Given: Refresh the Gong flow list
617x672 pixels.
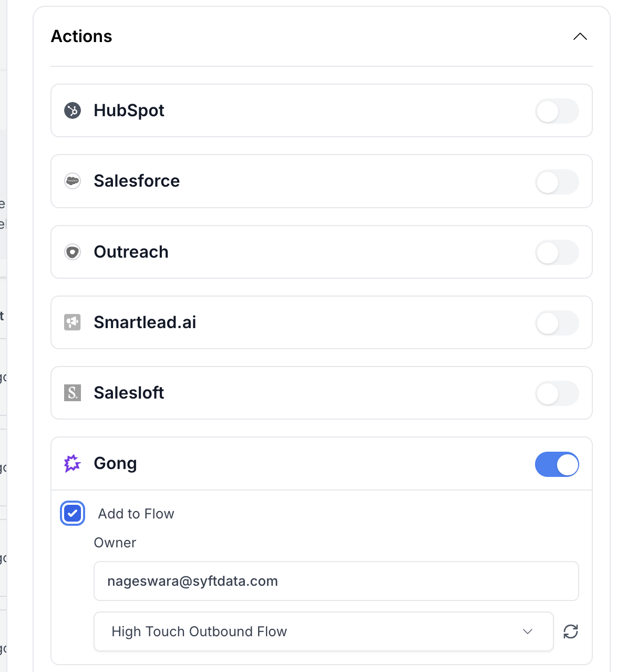Looking at the screenshot, I should click(571, 631).
